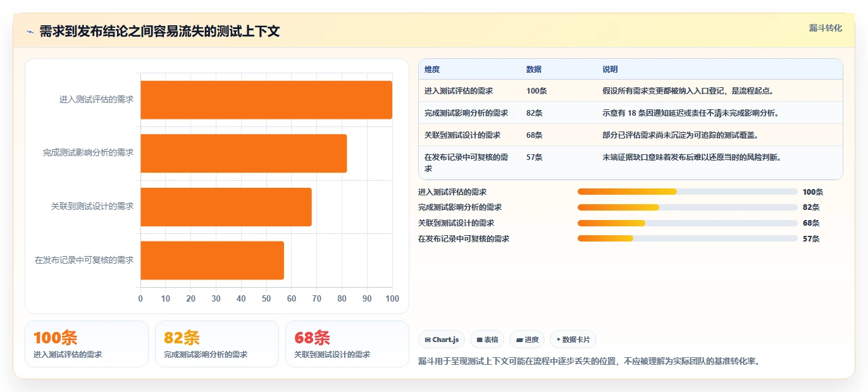Click the 数据卡片 tag chip
The image size is (868, 392).
[573, 340]
